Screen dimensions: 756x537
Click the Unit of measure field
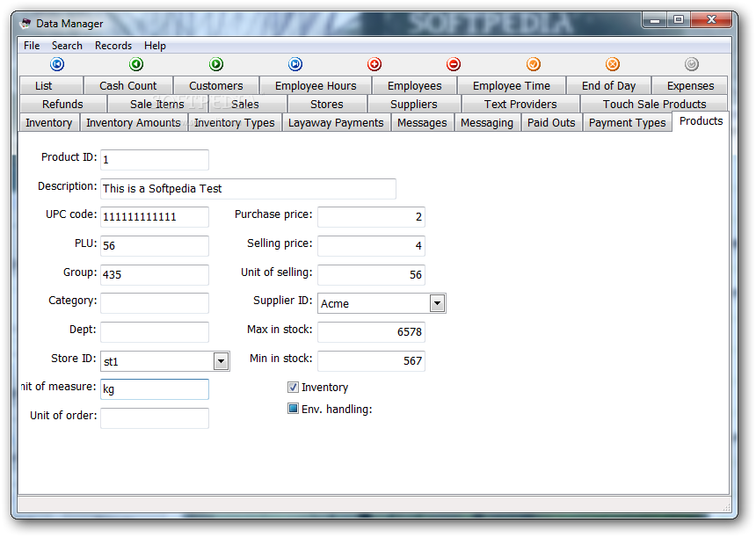pos(155,389)
